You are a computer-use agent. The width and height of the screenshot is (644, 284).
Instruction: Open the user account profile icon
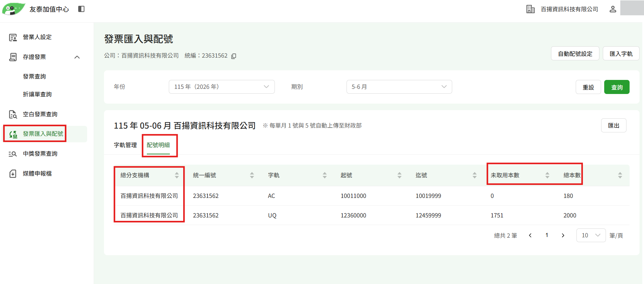[x=613, y=9]
